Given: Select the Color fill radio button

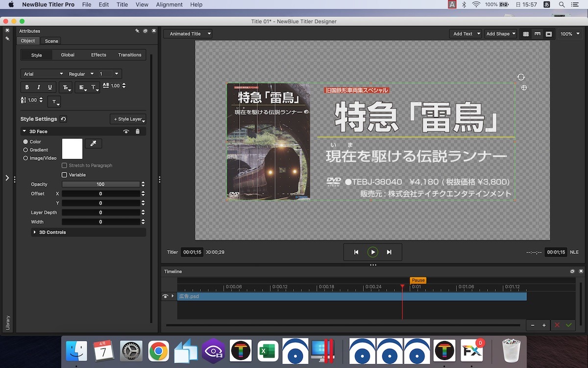Looking at the screenshot, I should pyautogui.click(x=25, y=142).
